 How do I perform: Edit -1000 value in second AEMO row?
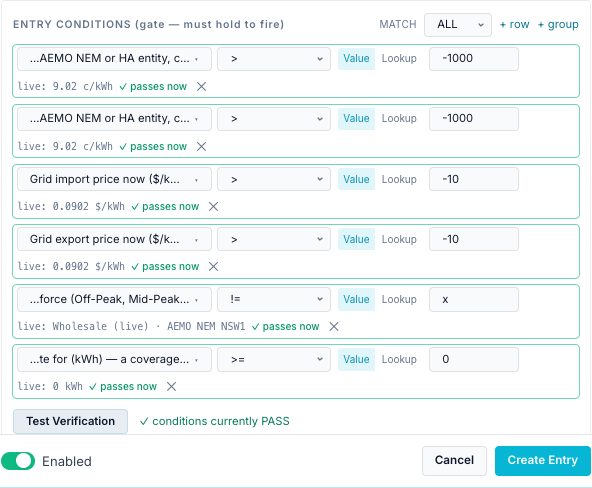pos(474,119)
